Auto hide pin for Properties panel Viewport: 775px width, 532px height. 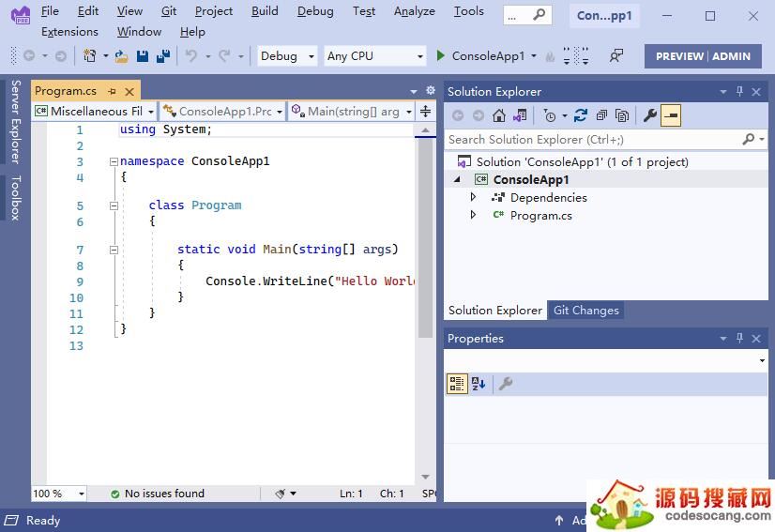point(739,338)
